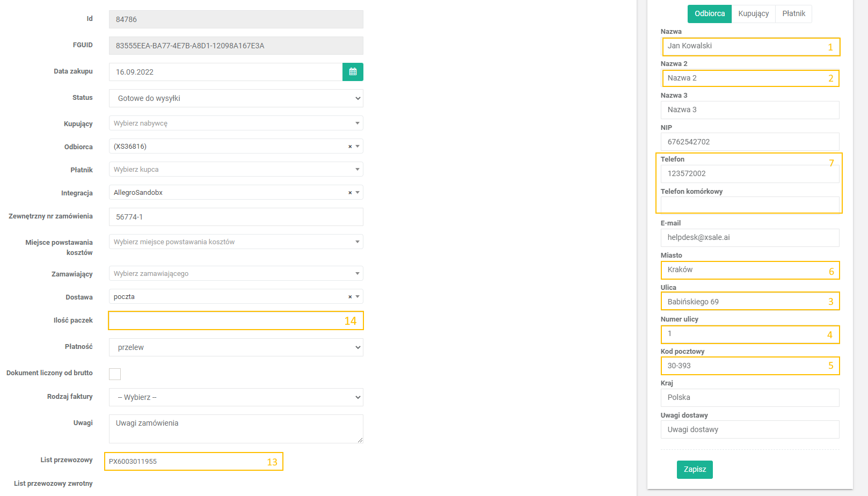Switch to the Płatnik tab
Viewport: 868px width, 496px height.
coord(793,14)
